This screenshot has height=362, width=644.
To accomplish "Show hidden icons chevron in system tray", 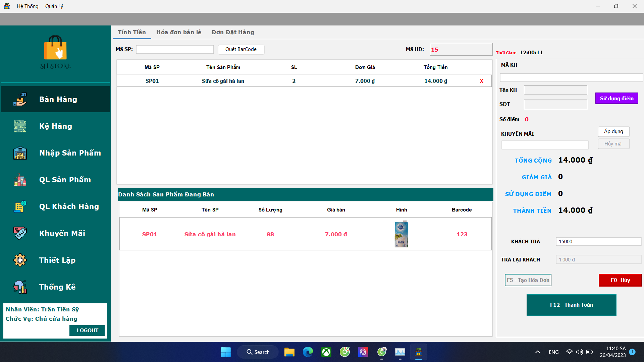I will pyautogui.click(x=537, y=352).
